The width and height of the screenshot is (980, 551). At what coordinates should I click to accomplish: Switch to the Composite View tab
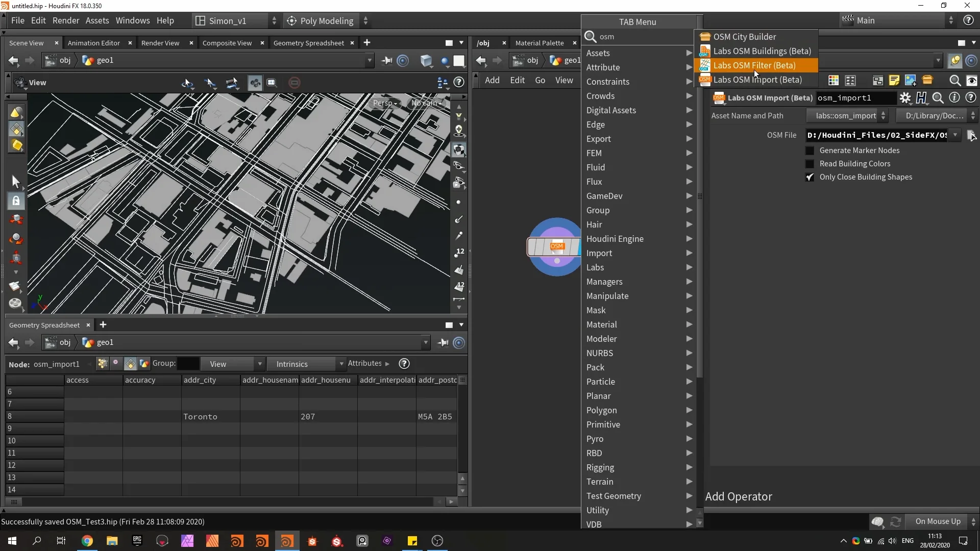pos(227,43)
